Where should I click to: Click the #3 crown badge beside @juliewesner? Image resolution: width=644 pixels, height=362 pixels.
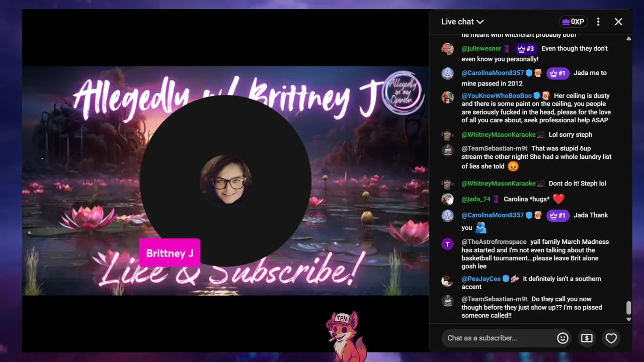(525, 49)
